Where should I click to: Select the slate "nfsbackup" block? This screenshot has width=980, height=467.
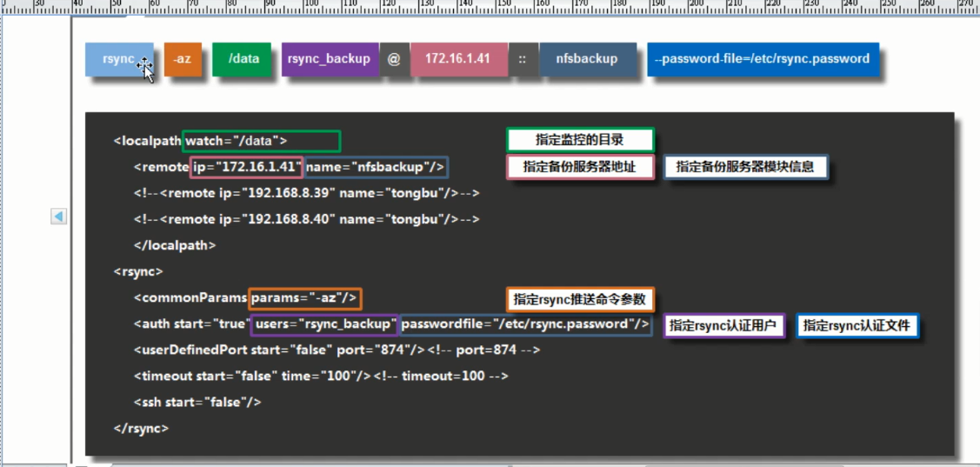pyautogui.click(x=588, y=59)
